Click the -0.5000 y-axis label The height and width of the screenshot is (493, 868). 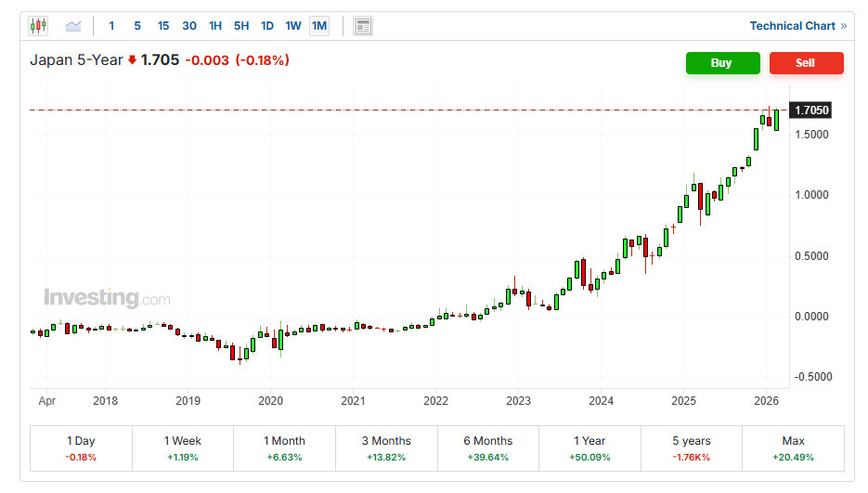coord(813,377)
